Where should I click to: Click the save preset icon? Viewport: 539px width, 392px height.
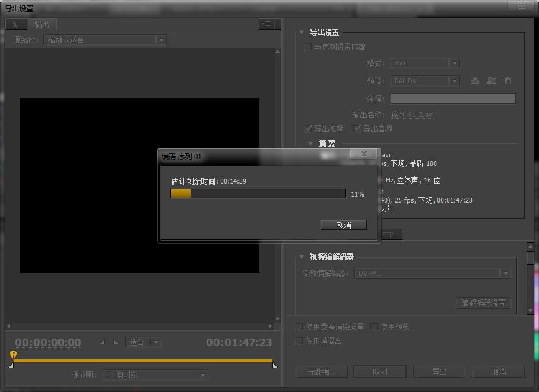(475, 81)
